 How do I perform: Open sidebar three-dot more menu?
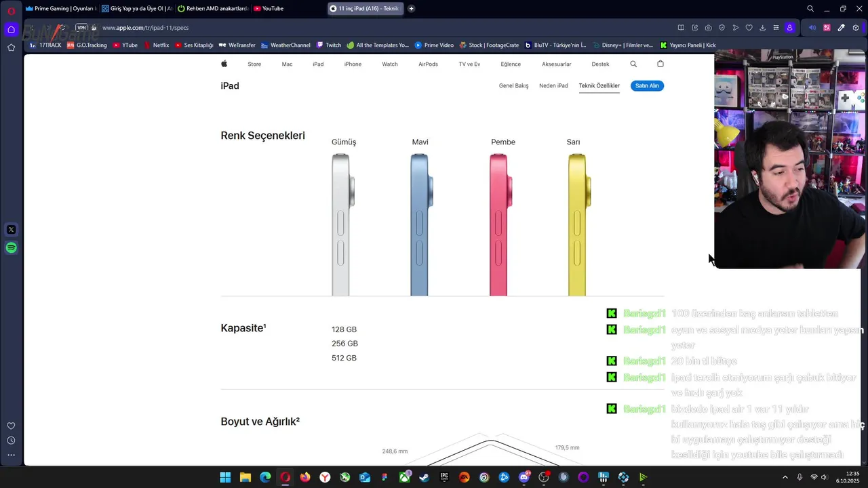tap(11, 455)
